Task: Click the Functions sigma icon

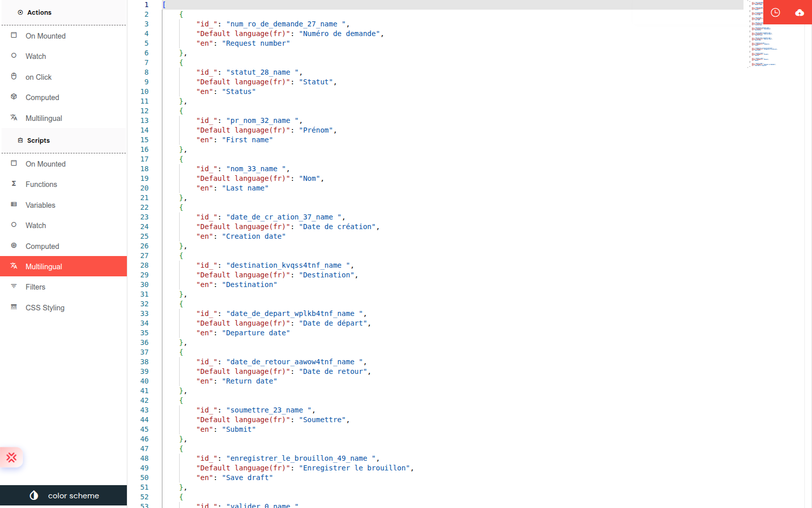Action: coord(14,183)
